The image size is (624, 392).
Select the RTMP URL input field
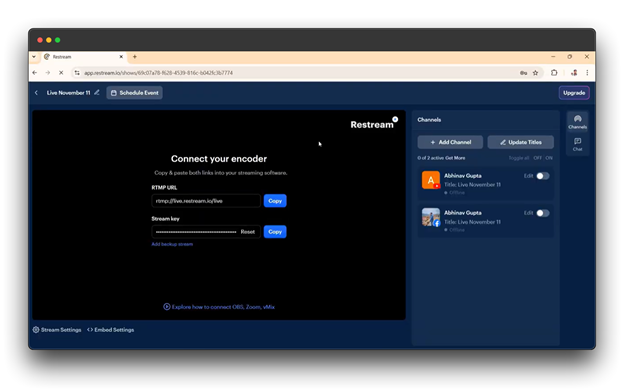coord(206,201)
